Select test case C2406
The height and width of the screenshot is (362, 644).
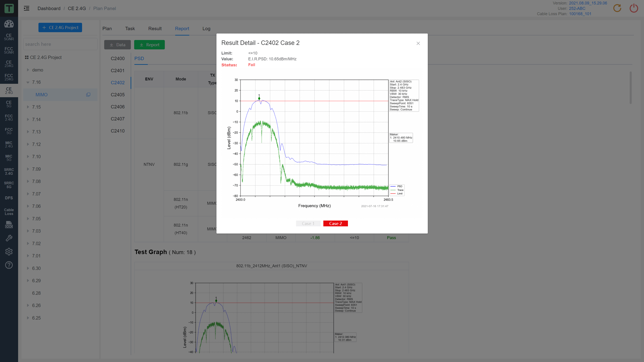coord(118,107)
